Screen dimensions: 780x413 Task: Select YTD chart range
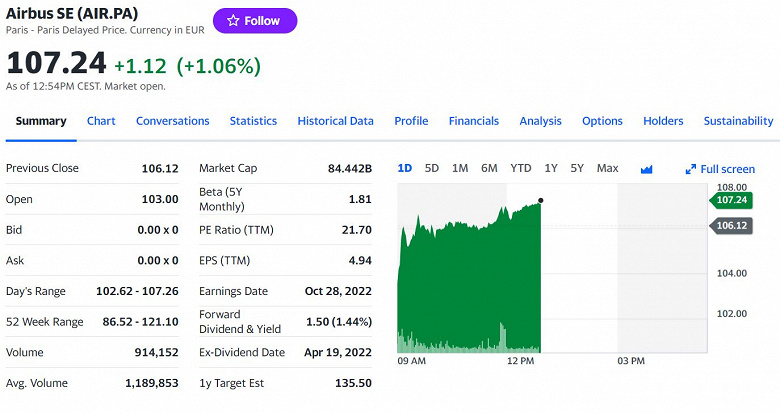pyautogui.click(x=520, y=168)
